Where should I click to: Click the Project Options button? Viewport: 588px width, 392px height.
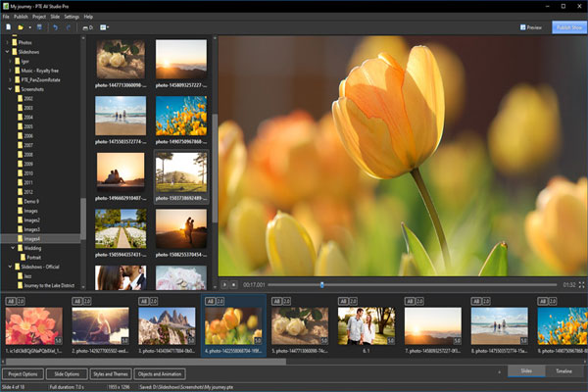point(22,373)
